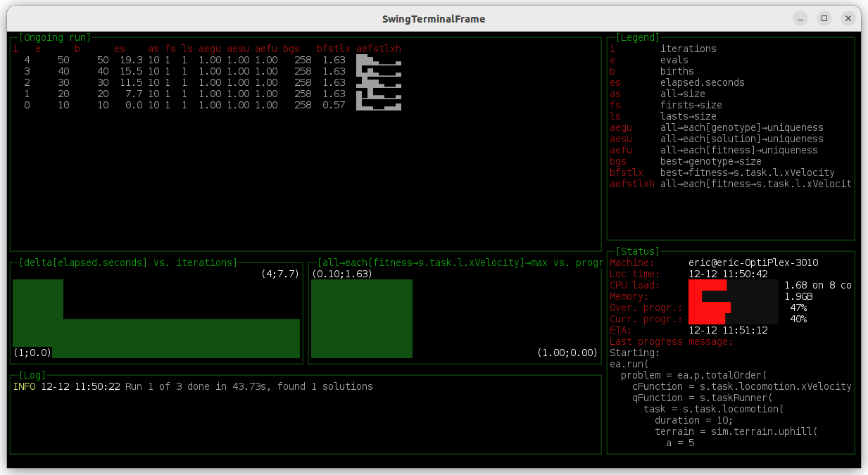Click 'elapsed.seconds' in the Legend list
868x475 pixels.
[x=703, y=82]
